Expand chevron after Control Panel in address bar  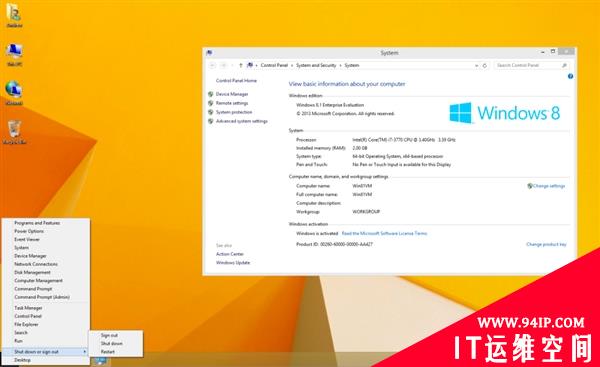point(292,66)
